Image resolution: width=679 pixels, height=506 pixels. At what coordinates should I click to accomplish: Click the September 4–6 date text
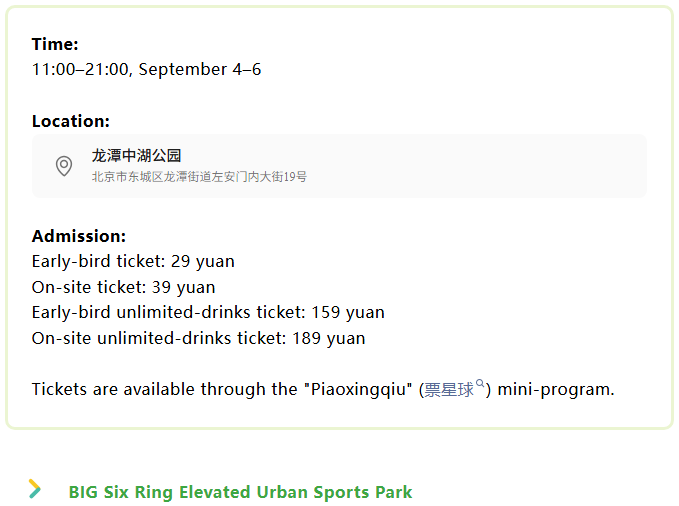point(200,69)
